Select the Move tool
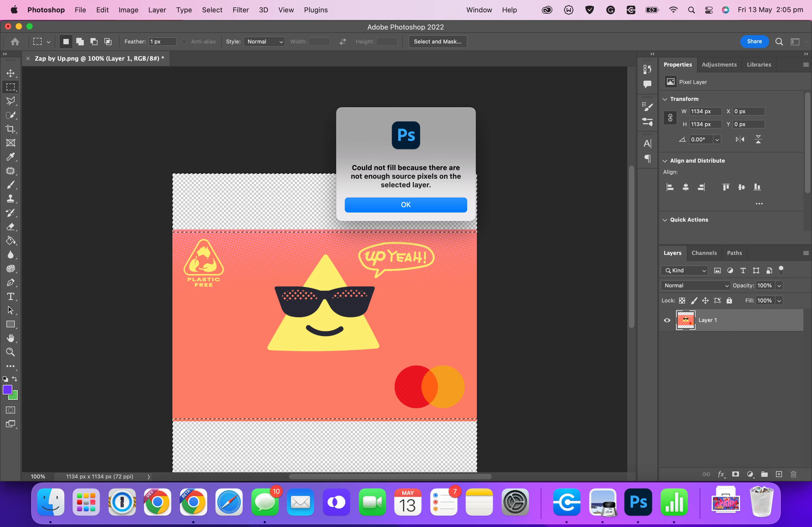The image size is (812, 527). (10, 73)
